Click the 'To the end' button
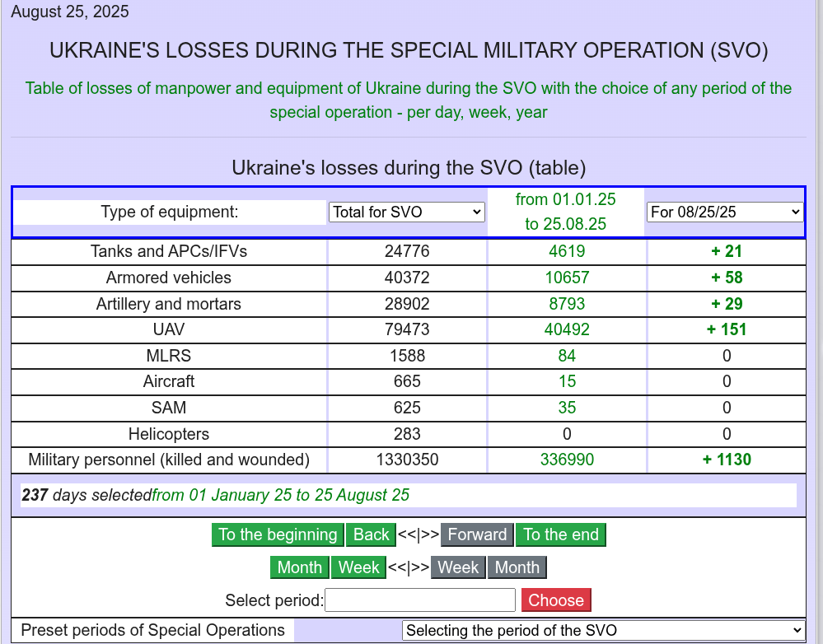Screen dimensions: 823x644 560,534
